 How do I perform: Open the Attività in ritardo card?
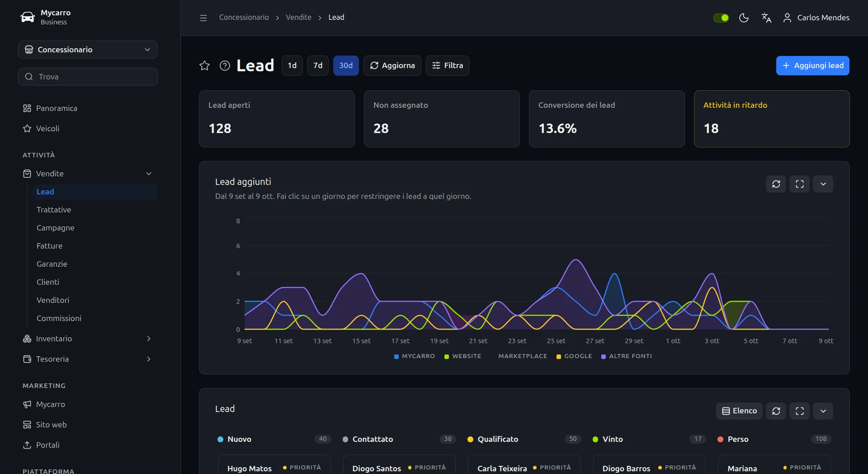click(771, 119)
